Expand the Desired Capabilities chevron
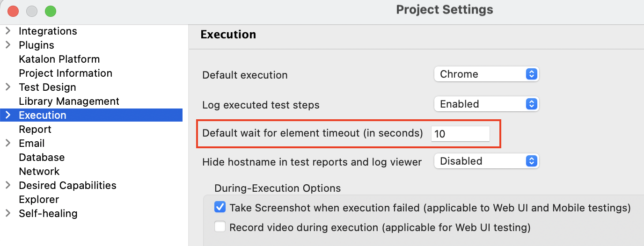Viewport: 644px width, 246px height. (8, 185)
